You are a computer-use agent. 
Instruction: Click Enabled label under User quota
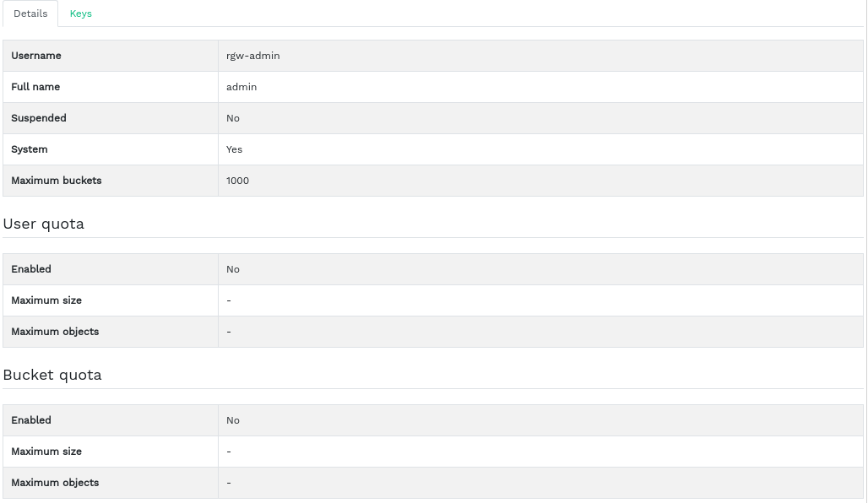pos(31,269)
